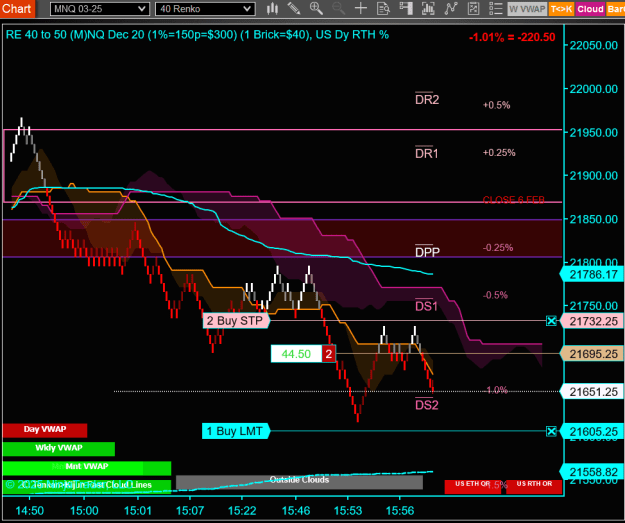625x523 pixels.
Task: Click the +0.25% level label
Action: [x=499, y=153]
